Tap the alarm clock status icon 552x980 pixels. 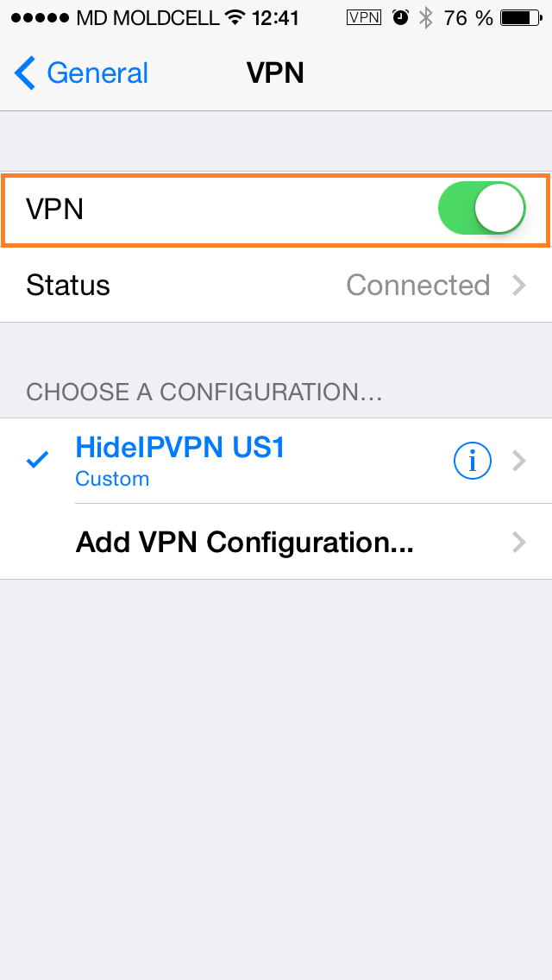pos(400,17)
